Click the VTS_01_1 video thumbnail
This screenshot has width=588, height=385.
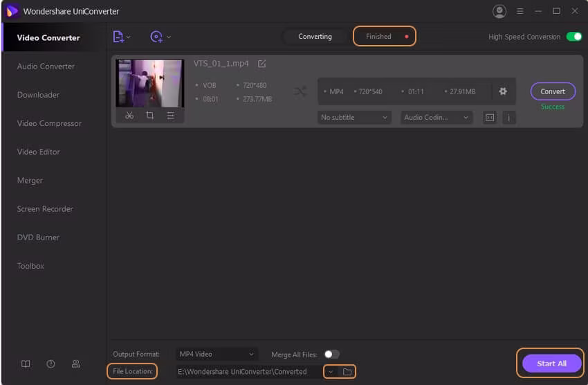click(x=150, y=83)
